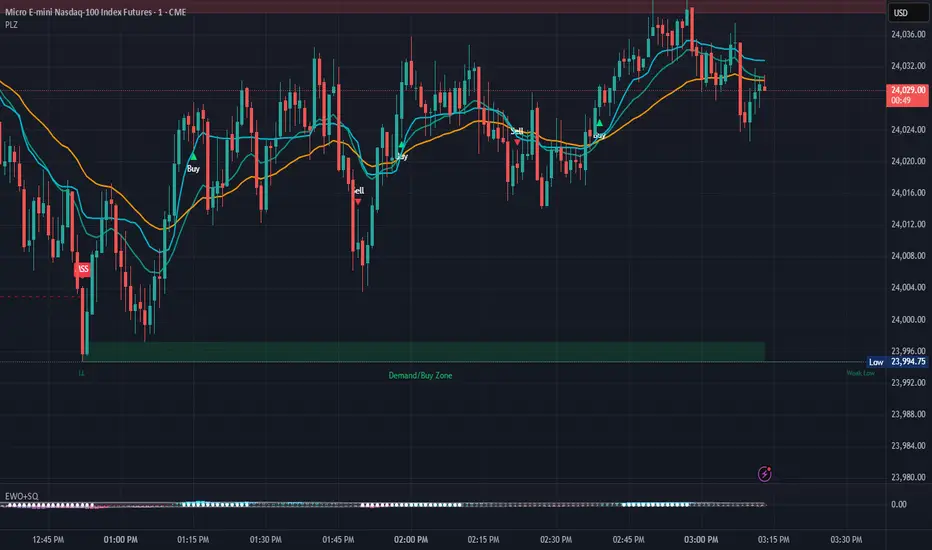Viewport: 932px width, 550px height.
Task: Click the red Sell arrow near 01:45 PM
Action: click(x=358, y=201)
